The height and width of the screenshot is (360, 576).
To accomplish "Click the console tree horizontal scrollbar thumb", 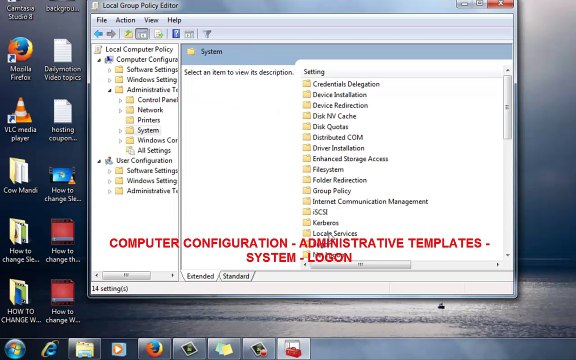I will point(126,275).
